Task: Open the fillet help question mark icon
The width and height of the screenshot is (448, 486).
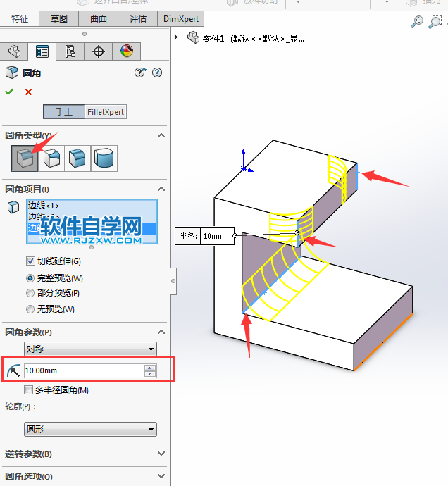Action: point(157,73)
